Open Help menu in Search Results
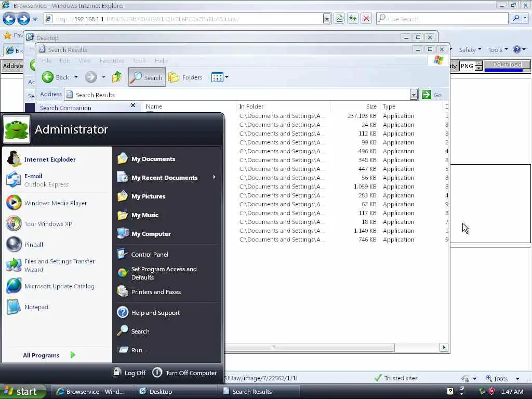This screenshot has height=399, width=532. pyautogui.click(x=161, y=61)
